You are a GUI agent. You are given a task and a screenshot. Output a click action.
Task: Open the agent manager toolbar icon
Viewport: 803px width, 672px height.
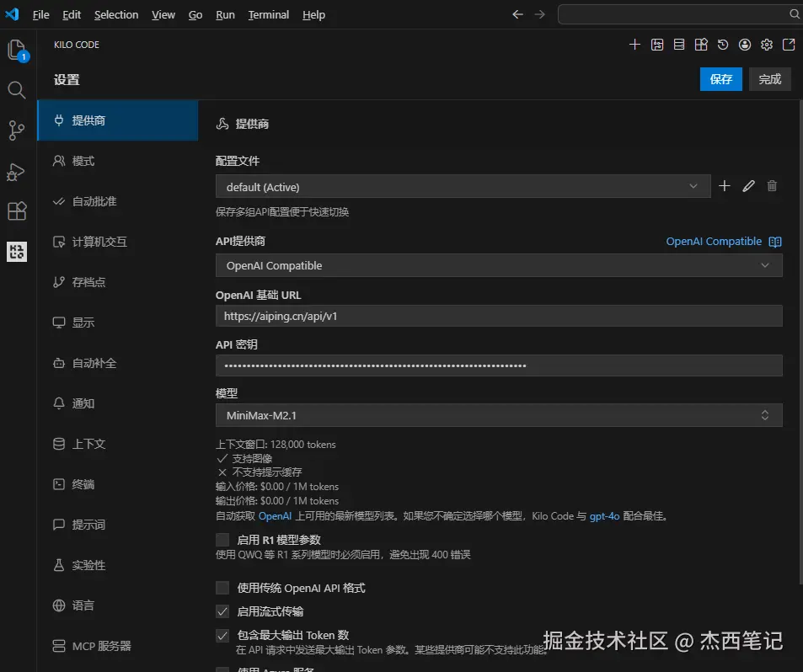tap(657, 45)
